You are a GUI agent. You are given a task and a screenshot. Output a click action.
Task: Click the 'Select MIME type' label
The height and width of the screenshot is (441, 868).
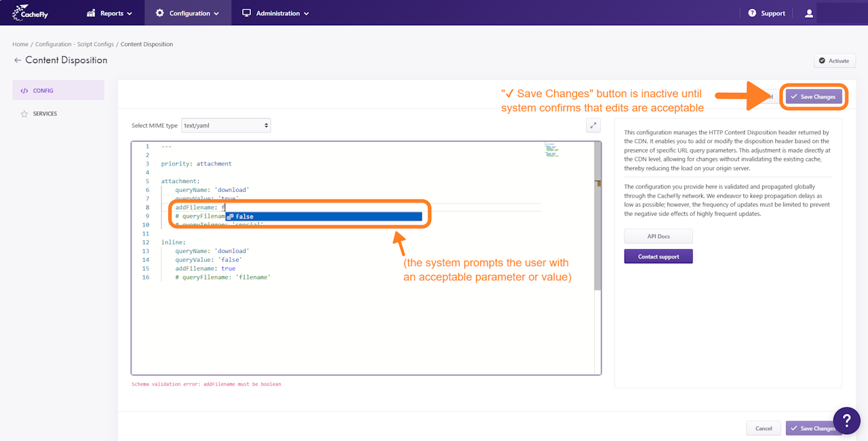pyautogui.click(x=155, y=126)
